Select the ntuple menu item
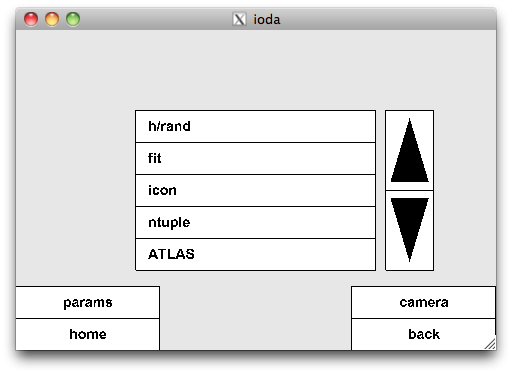 (x=255, y=222)
